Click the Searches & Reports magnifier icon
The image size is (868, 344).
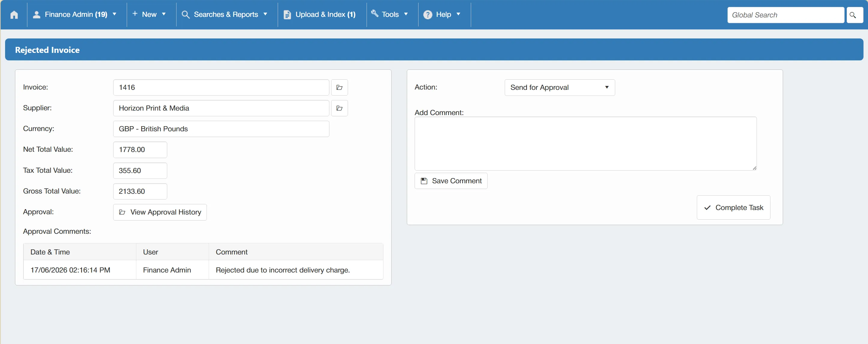pyautogui.click(x=185, y=14)
